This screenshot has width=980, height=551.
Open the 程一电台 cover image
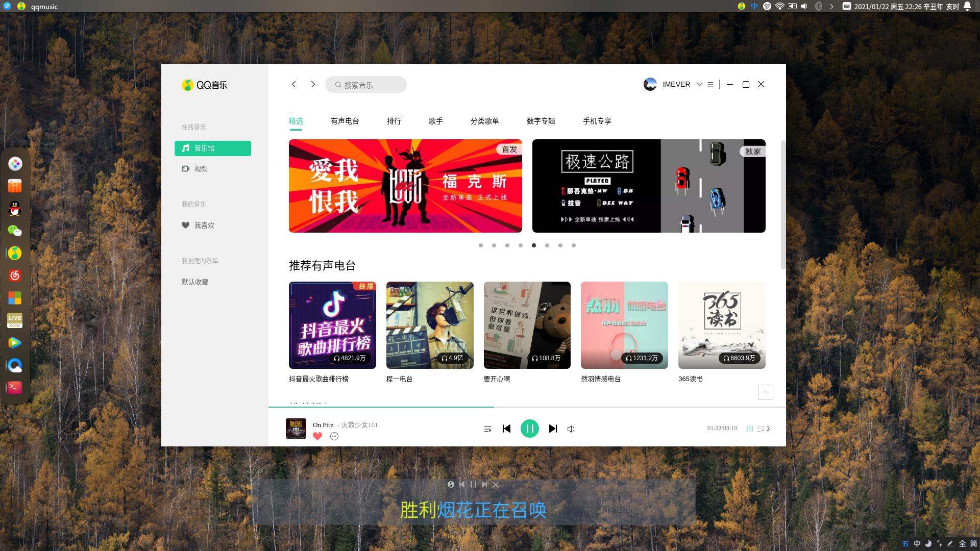point(430,325)
